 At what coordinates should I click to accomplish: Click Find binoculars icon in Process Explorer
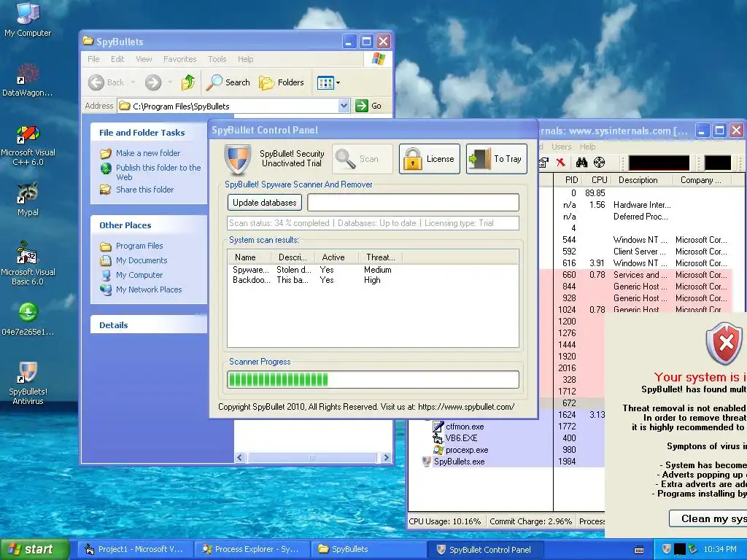[581, 163]
